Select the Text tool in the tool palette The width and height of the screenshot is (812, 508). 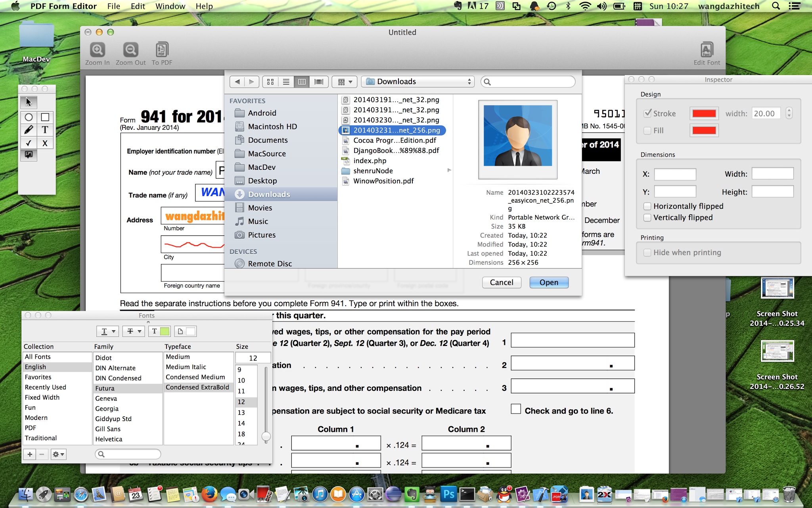[45, 130]
